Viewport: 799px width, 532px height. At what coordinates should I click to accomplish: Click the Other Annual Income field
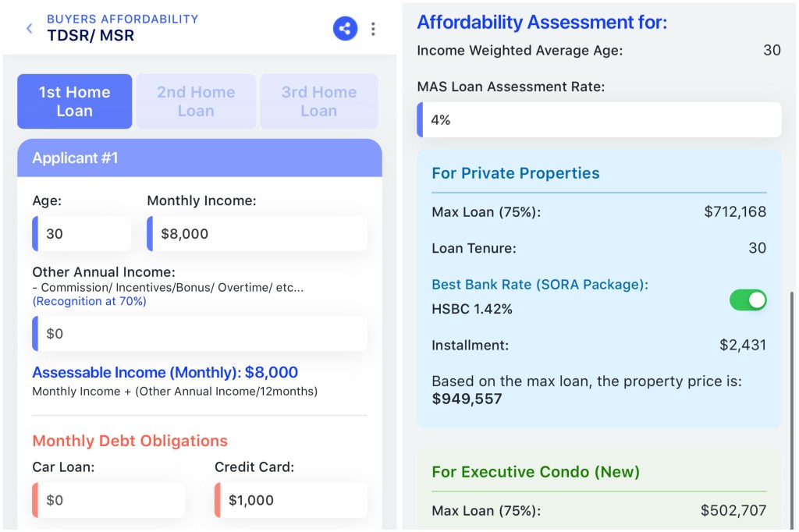[x=200, y=334]
